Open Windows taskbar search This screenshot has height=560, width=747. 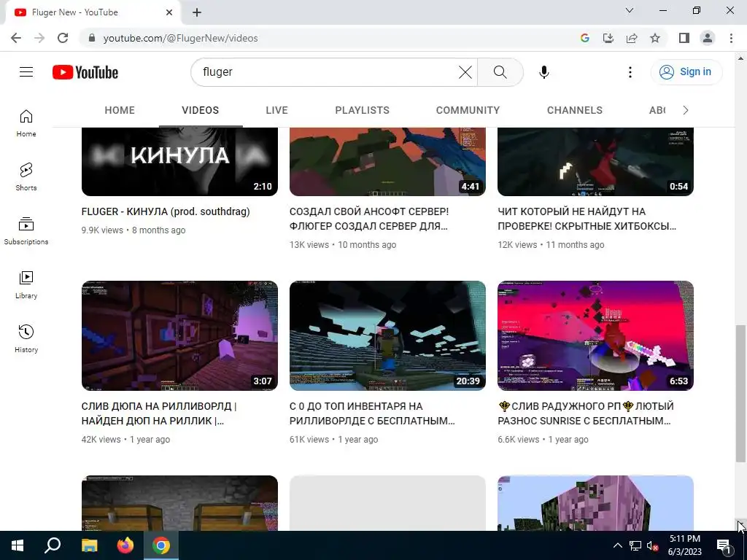(53, 545)
